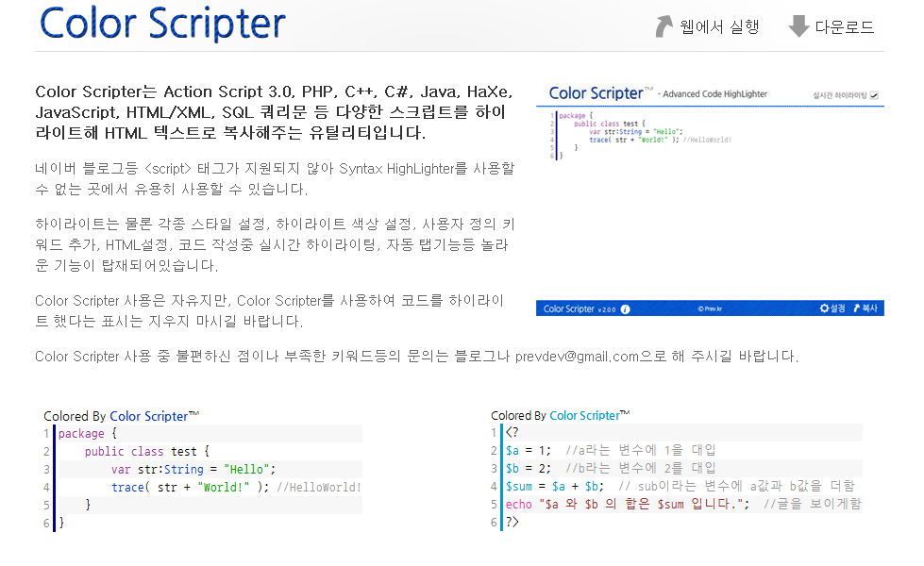
Task: Click the code line 'package {' in the left sample
Action: (87, 434)
